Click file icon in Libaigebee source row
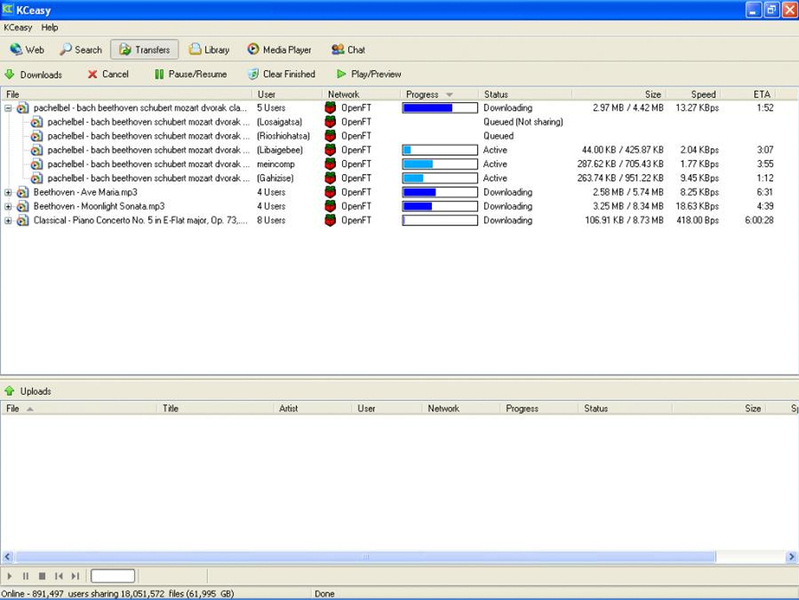The image size is (799, 600). pyautogui.click(x=37, y=150)
